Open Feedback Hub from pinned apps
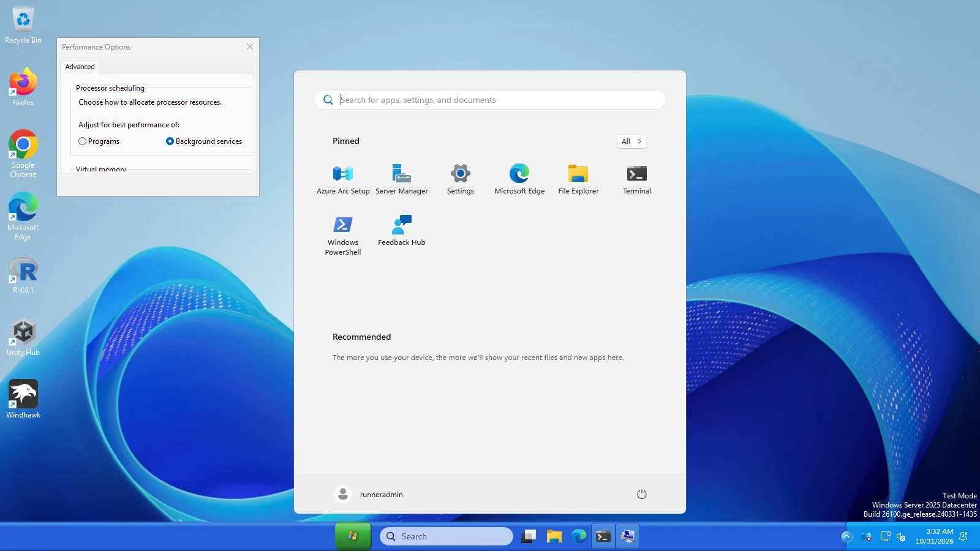The image size is (980, 551). pyautogui.click(x=402, y=231)
